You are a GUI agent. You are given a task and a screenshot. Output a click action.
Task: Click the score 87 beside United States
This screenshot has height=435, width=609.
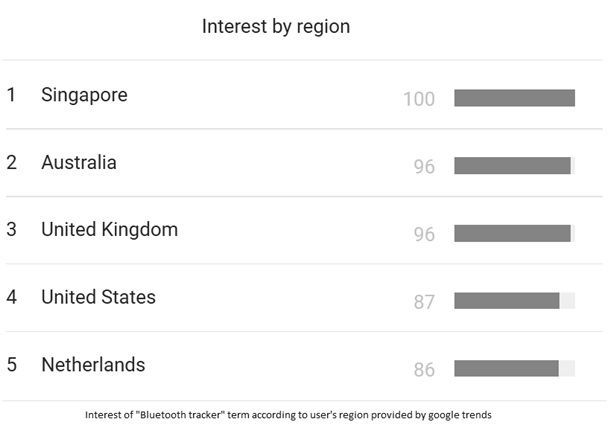[424, 302]
